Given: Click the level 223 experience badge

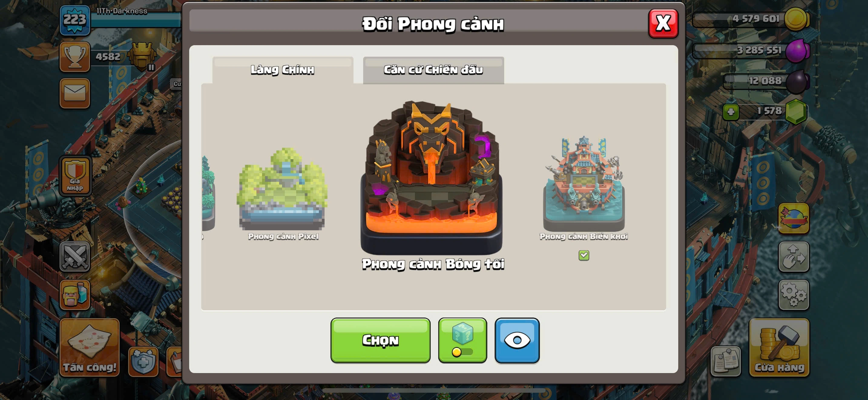Looking at the screenshot, I should pyautogui.click(x=75, y=20).
